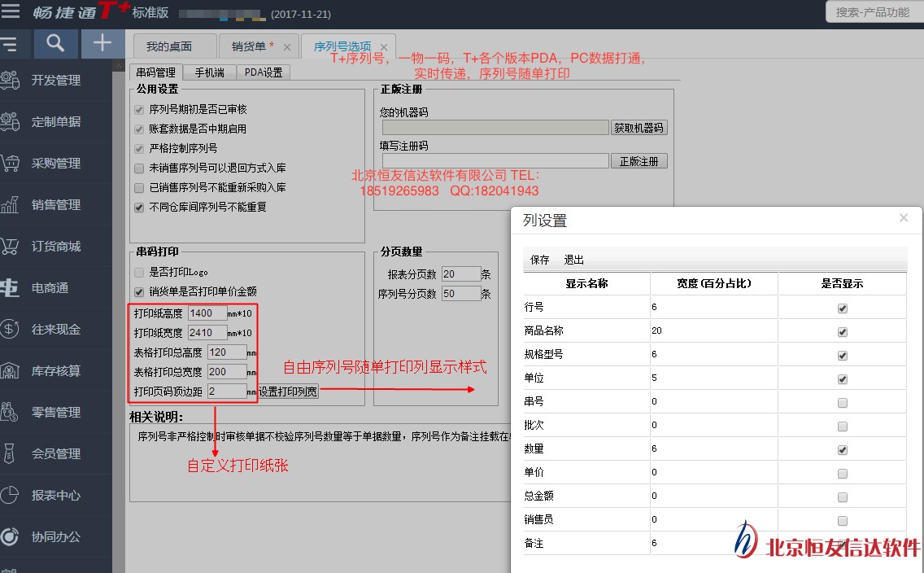Close the 列设置 dialog

pyautogui.click(x=904, y=218)
